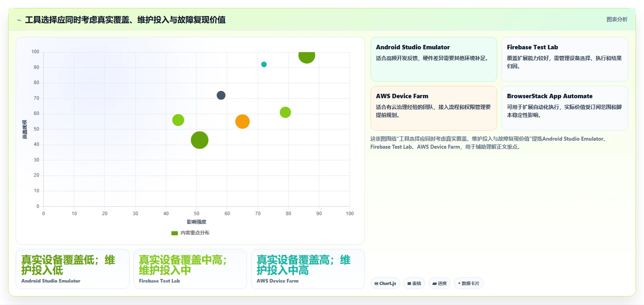644x305 pixels.
Task: Select 真实设备覆盖中高 stat card
Action: tap(190, 269)
